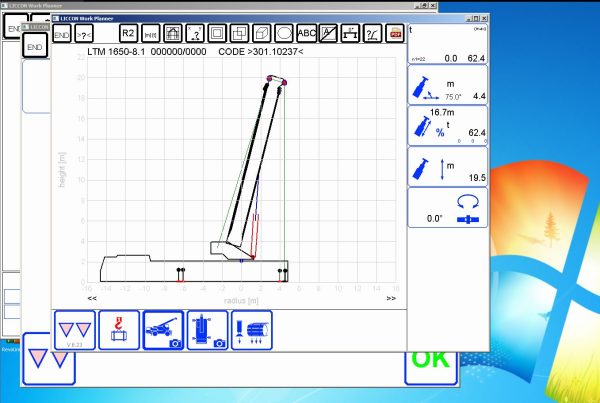Select the nested rectangles icon
This screenshot has width=600, height=403.
click(217, 34)
